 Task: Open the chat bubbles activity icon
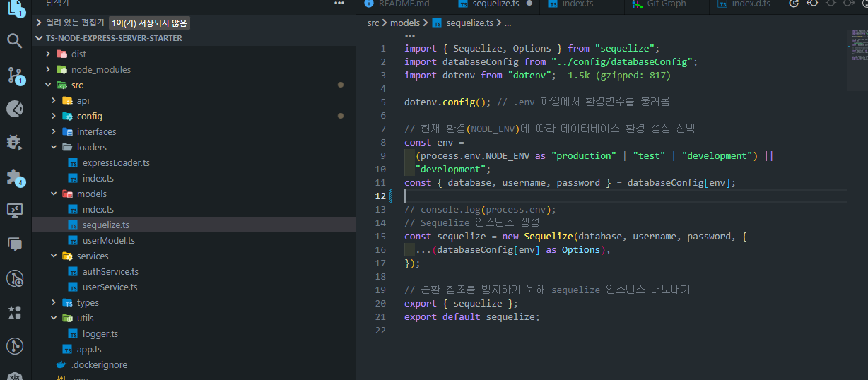tap(15, 244)
